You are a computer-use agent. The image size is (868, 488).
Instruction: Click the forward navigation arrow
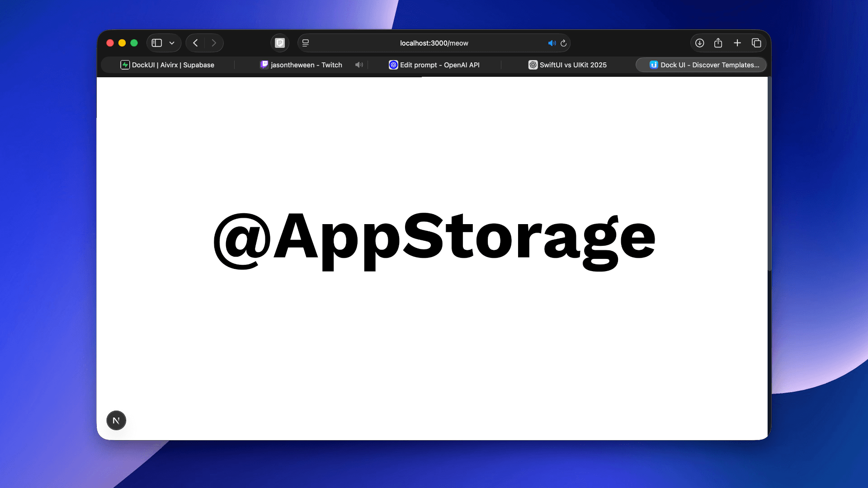214,43
